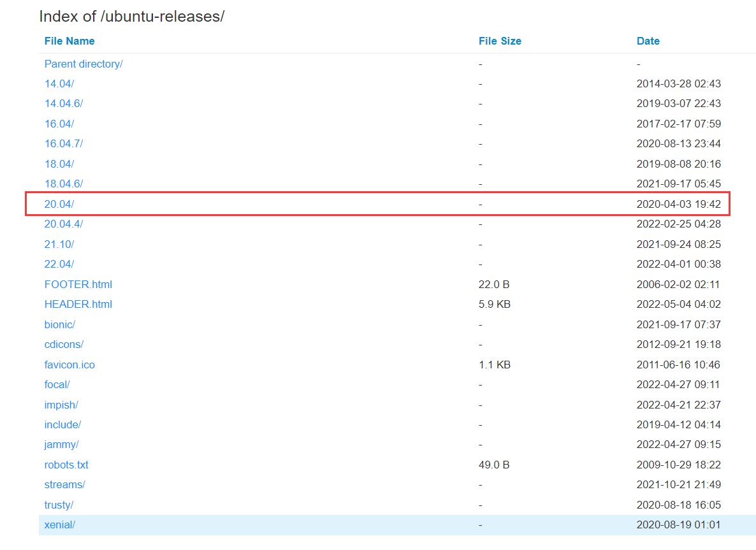Click date 2019-08-08 20:16 of 18.04/
Screen dimensions: 756x550
(678, 164)
